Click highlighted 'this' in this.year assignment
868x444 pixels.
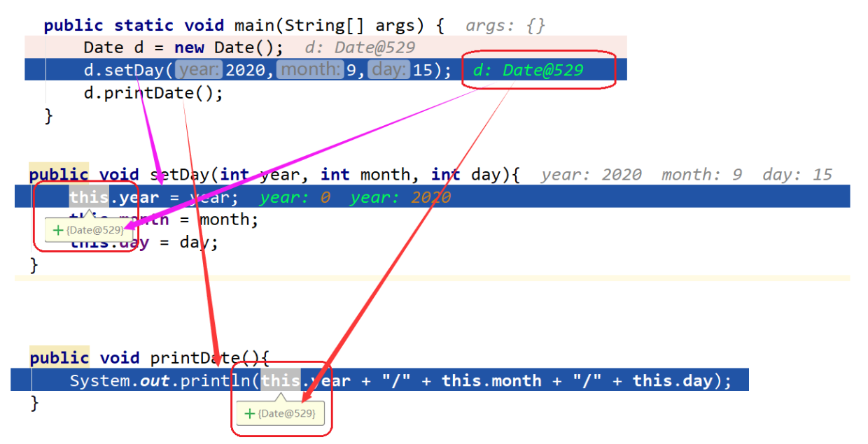click(x=89, y=198)
